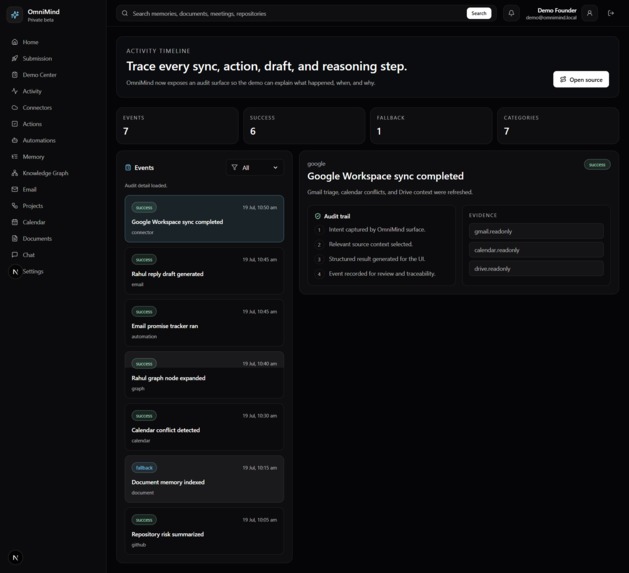Click the Chat bubble icon

15,255
